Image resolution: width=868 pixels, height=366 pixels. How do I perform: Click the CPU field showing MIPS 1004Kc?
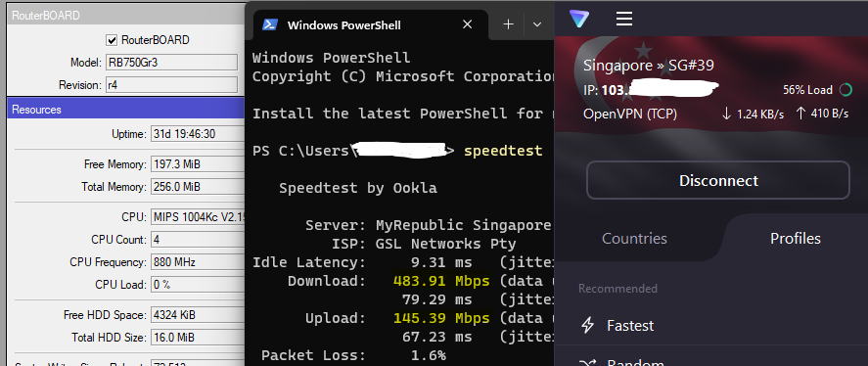[x=198, y=217]
